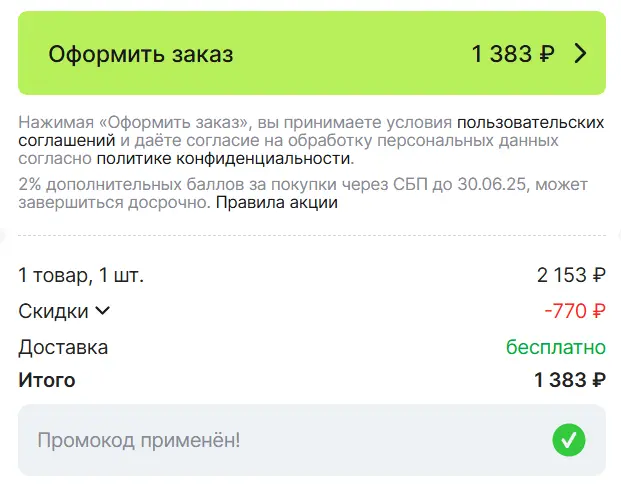Click the Доставка row label
This screenshot has height=494, width=621.
click(x=63, y=347)
